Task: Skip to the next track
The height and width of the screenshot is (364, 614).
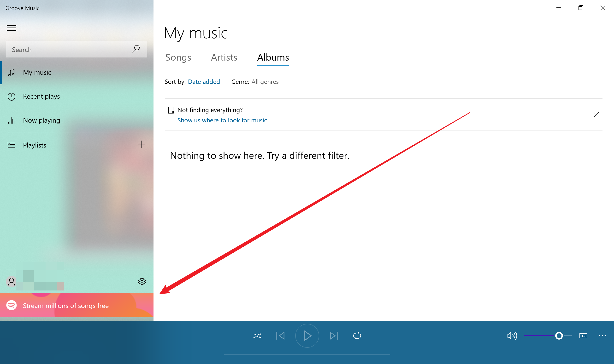Action: click(334, 336)
